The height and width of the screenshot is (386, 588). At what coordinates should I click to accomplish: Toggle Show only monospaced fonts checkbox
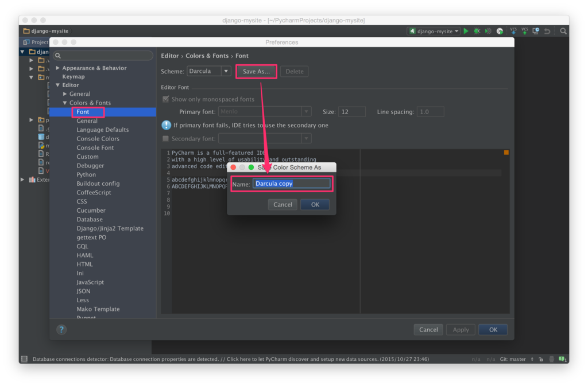166,99
